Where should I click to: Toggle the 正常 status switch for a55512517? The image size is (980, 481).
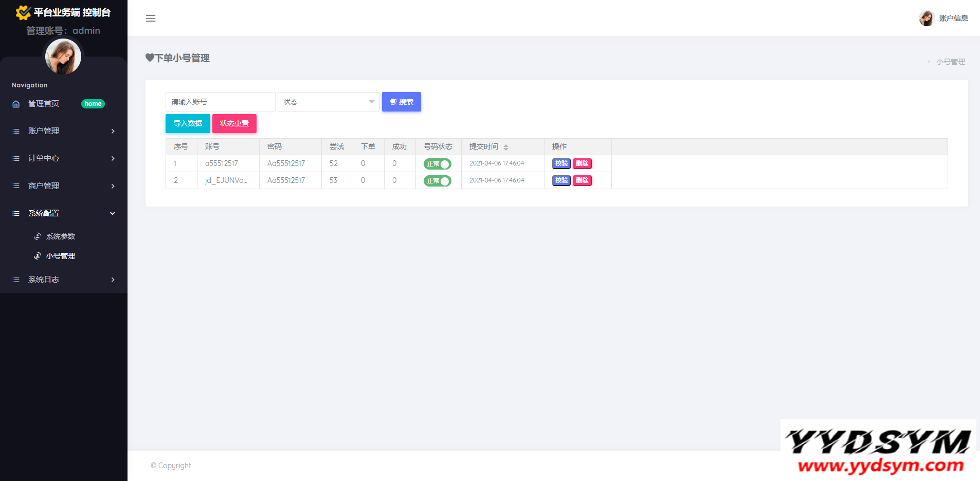tap(437, 164)
